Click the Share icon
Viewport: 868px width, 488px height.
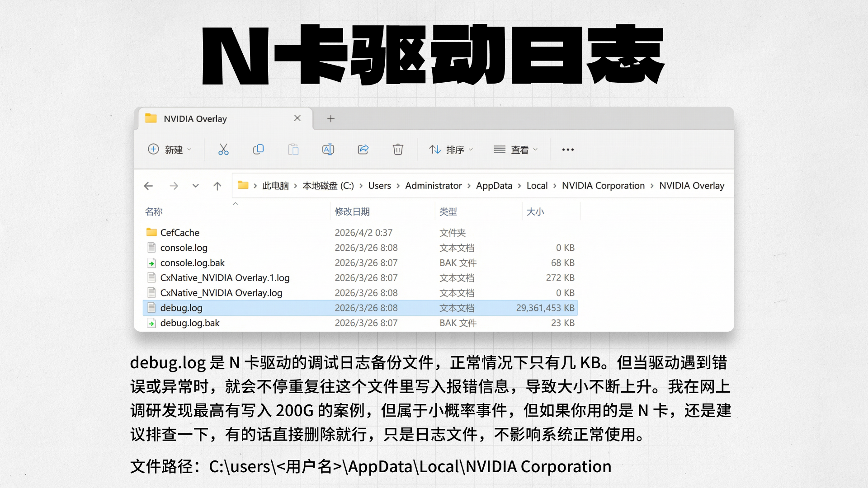[363, 150]
